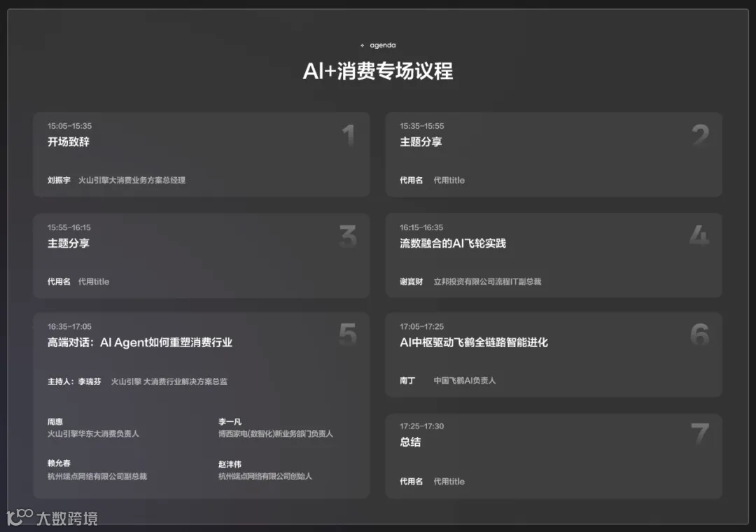Click panelist 周惠 of 火山引擎华东

click(x=55, y=421)
